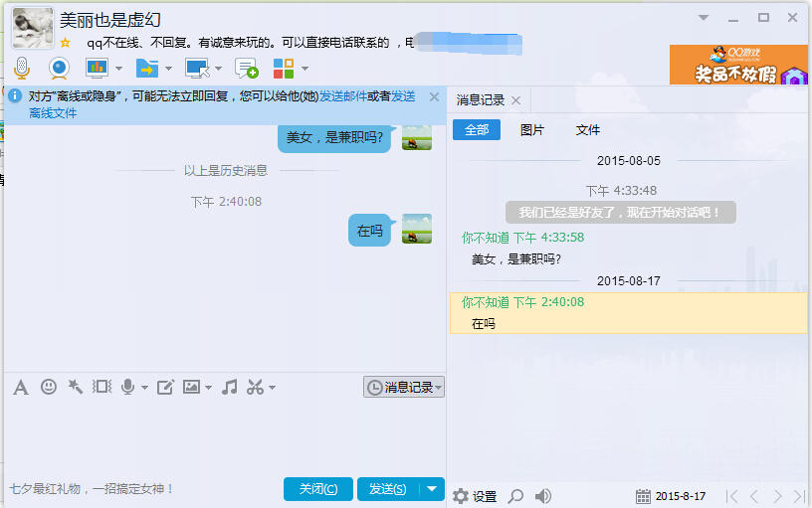
Task: Close the 消息记录 tab
Action: (515, 100)
